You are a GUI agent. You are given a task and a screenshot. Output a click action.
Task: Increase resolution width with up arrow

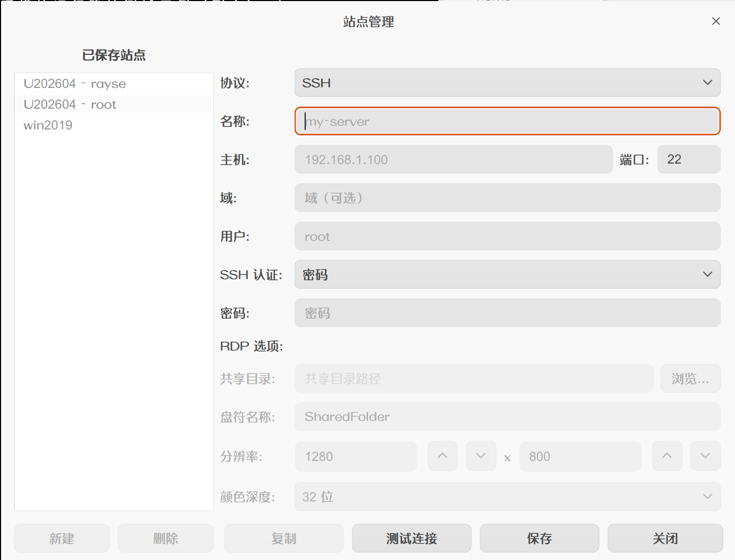pos(443,456)
